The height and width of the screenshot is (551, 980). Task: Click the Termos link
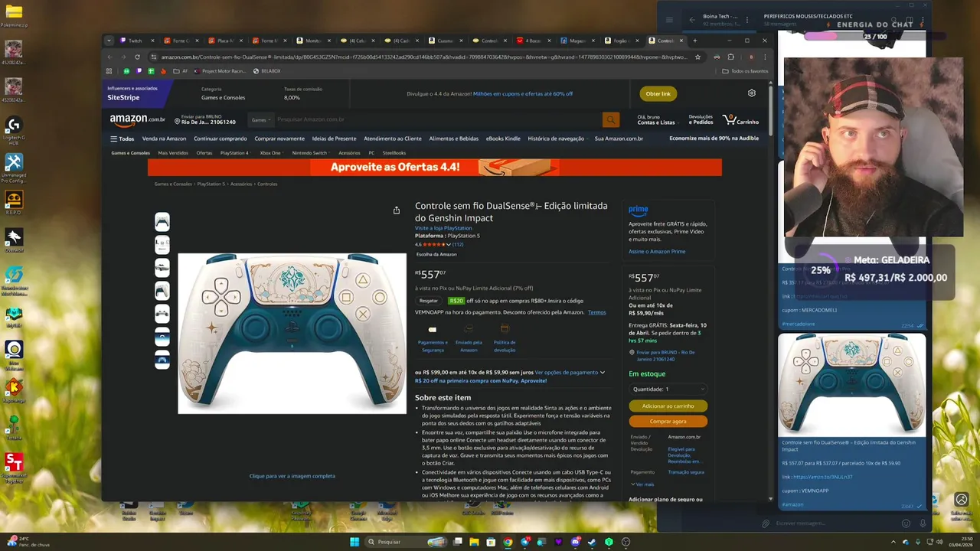coord(596,312)
